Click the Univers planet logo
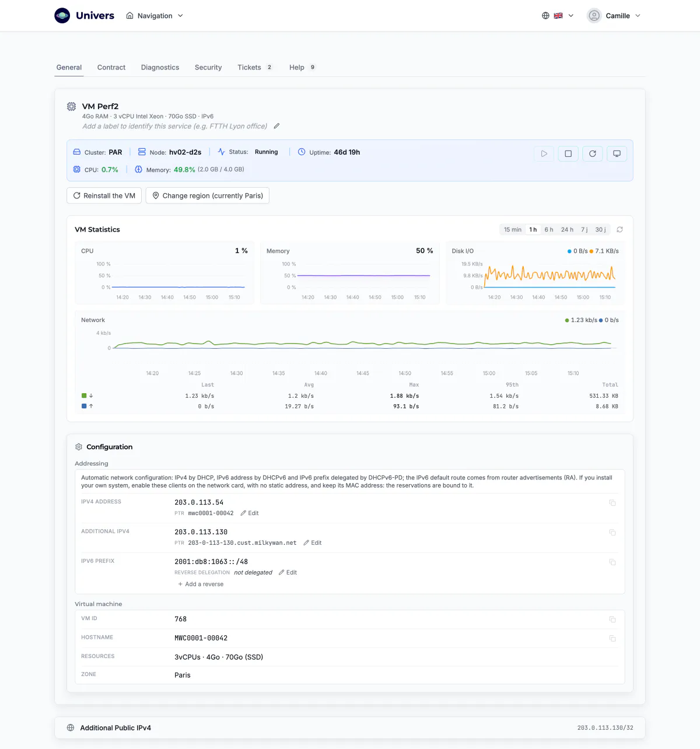700x749 pixels. pos(62,16)
